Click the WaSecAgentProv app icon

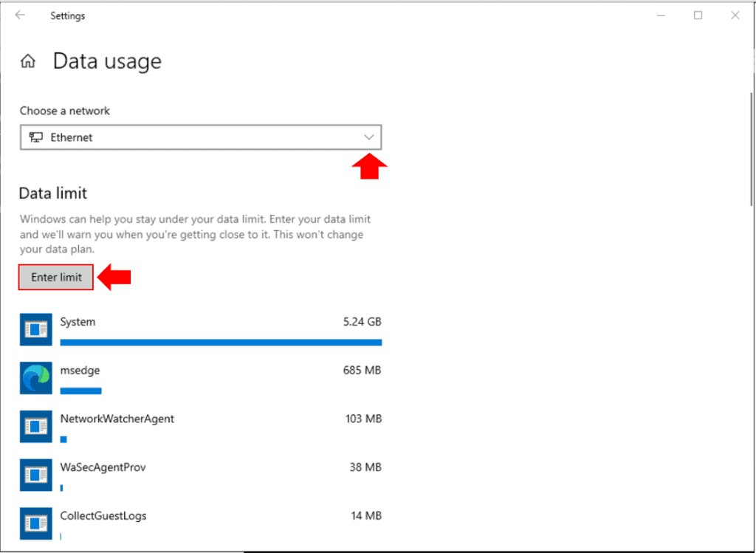35,475
